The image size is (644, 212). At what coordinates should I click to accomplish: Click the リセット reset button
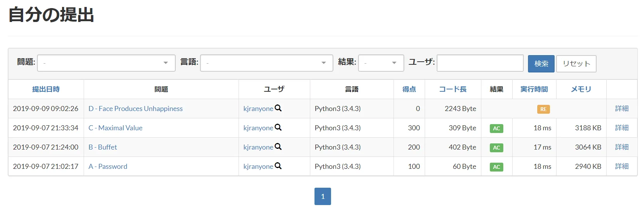576,64
